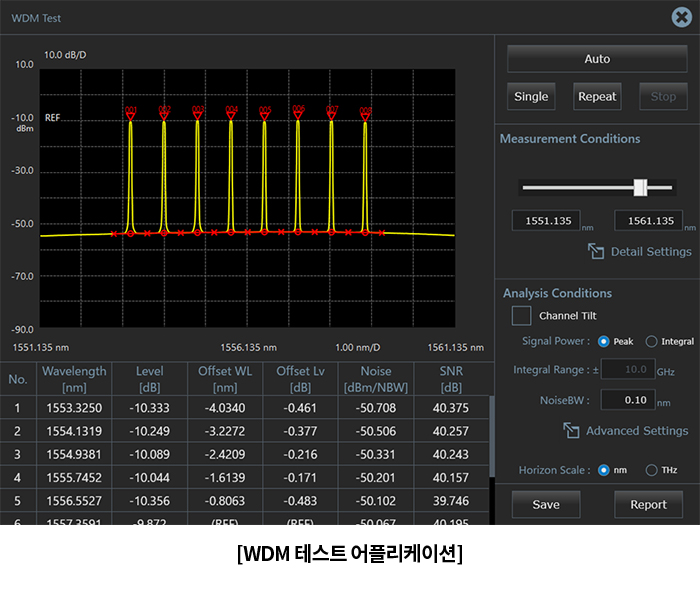700x589 pixels.
Task: Save the measurement results
Action: click(546, 504)
